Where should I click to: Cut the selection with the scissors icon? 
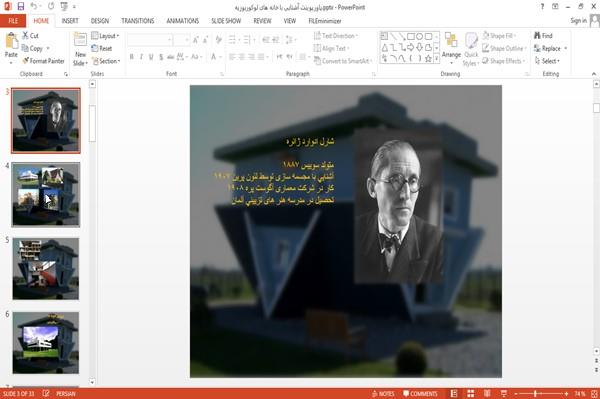(26, 36)
